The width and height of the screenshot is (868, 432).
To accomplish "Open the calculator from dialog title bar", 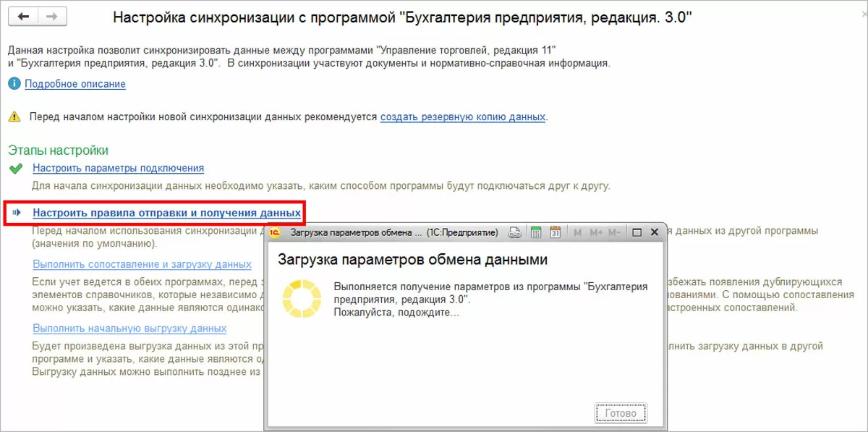I will coord(536,233).
